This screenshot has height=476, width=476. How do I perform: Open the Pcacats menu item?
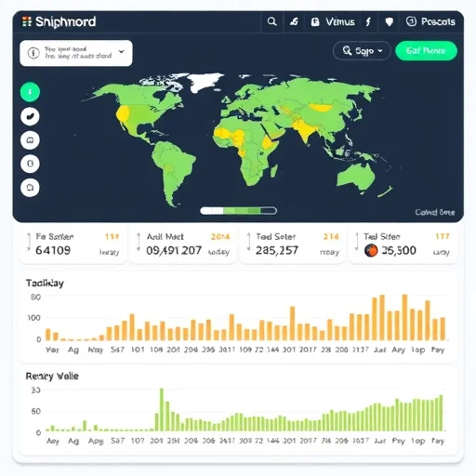click(438, 21)
